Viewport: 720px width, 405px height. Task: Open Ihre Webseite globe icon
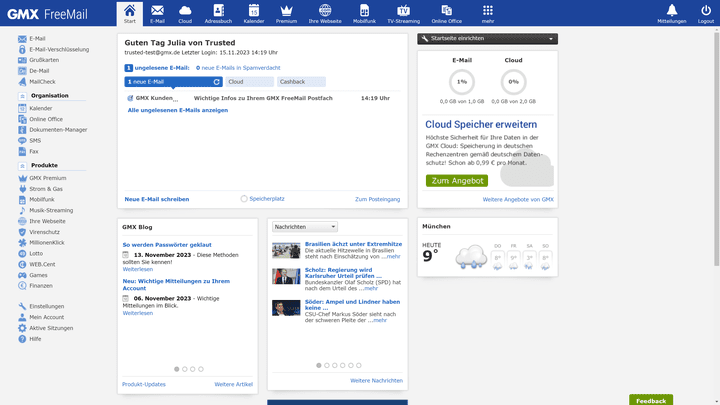pos(325,13)
